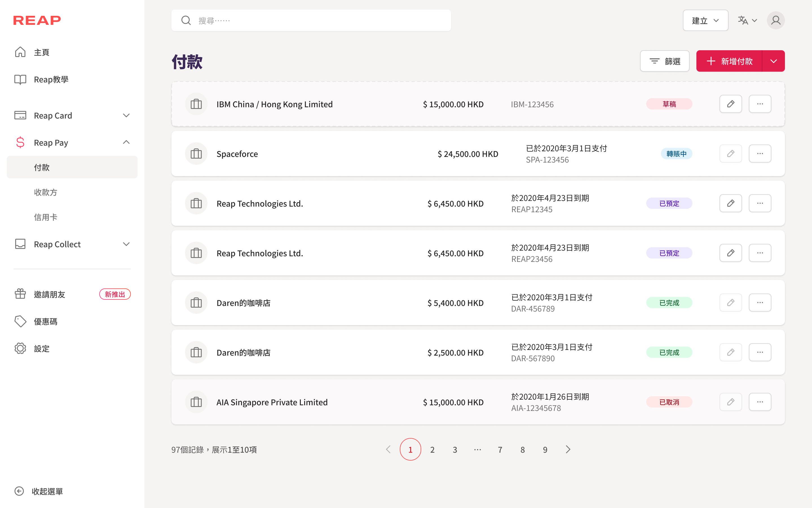Open 信用卡 credit cards page
The width and height of the screenshot is (812, 508).
[45, 217]
